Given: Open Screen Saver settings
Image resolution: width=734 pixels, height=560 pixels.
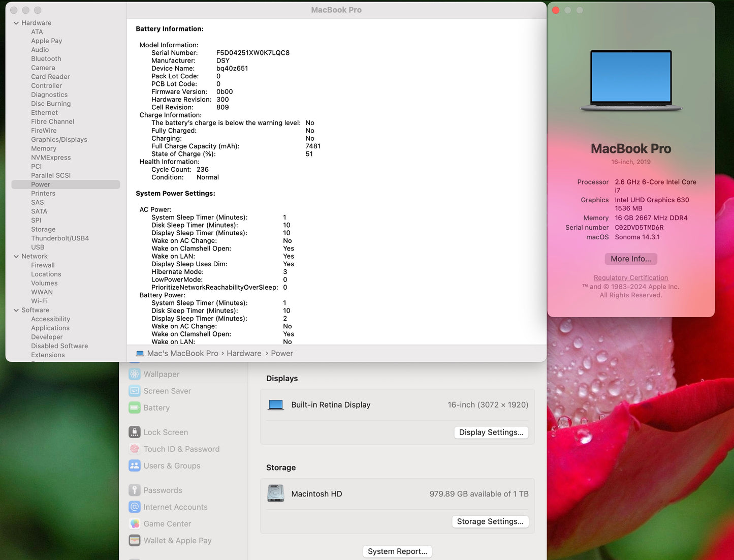Looking at the screenshot, I should (x=167, y=391).
